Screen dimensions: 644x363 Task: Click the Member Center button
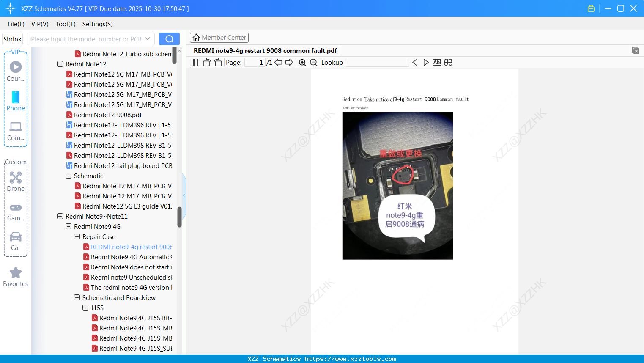coord(219,37)
